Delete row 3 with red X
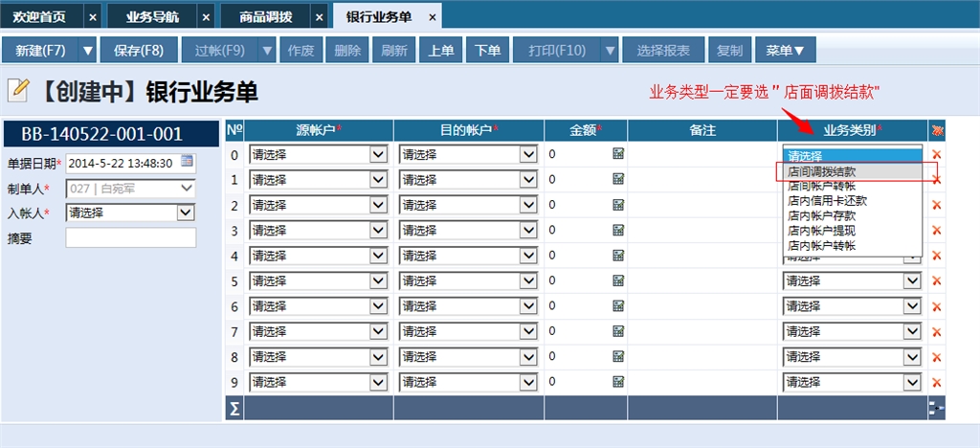Image resolution: width=980 pixels, height=448 pixels. 936,231
